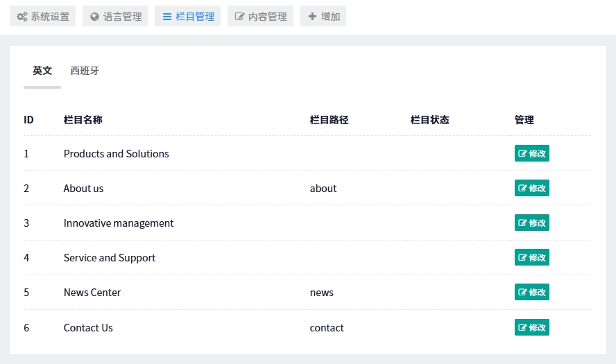The image size is (616, 364).
Task: Open the 系统设置 menu item
Action: coord(42,17)
